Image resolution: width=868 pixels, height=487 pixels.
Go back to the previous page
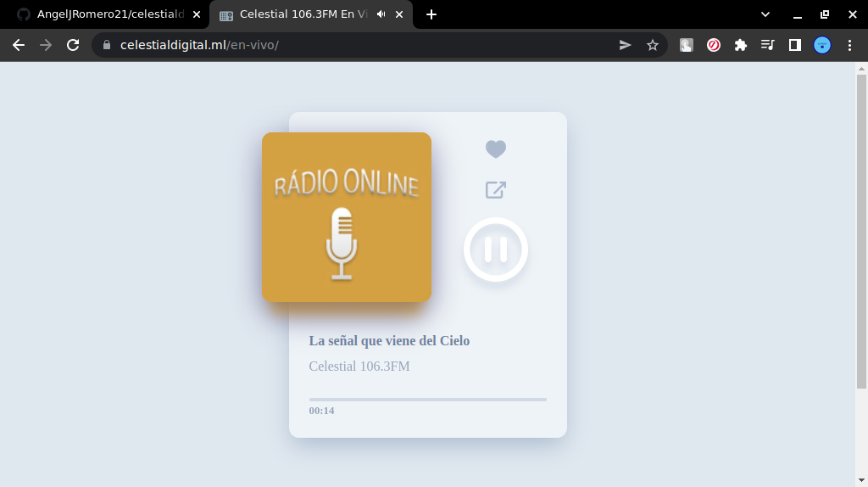(x=19, y=45)
